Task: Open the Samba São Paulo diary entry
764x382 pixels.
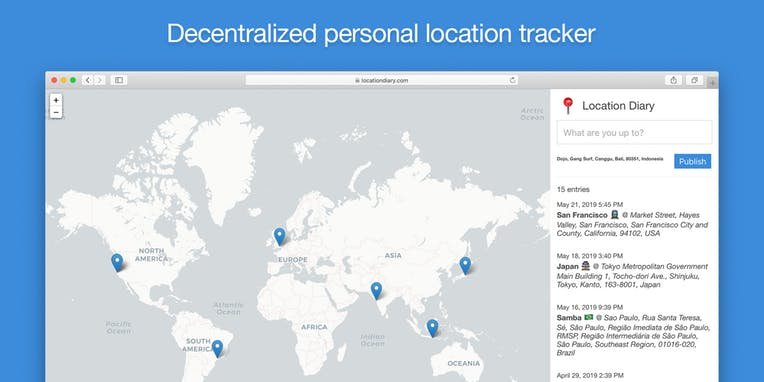Action: [633, 329]
